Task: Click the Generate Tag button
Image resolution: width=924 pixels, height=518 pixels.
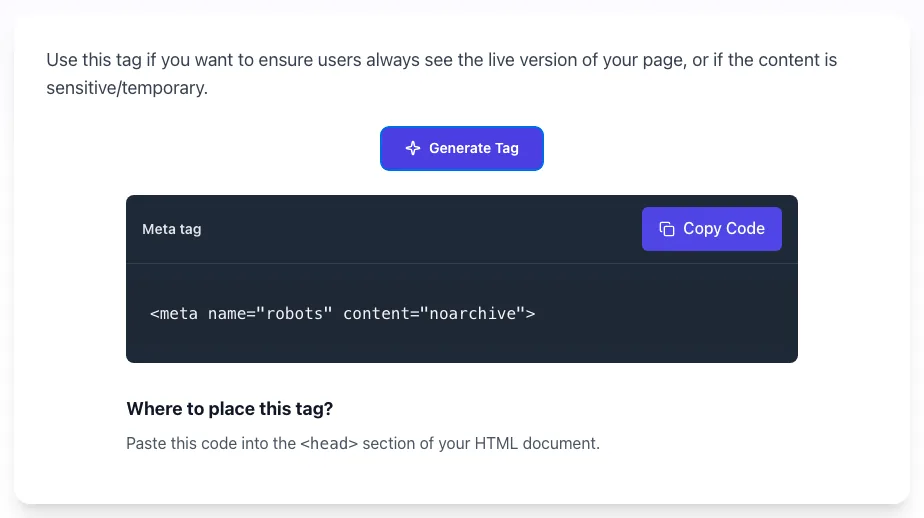Action: tap(461, 149)
